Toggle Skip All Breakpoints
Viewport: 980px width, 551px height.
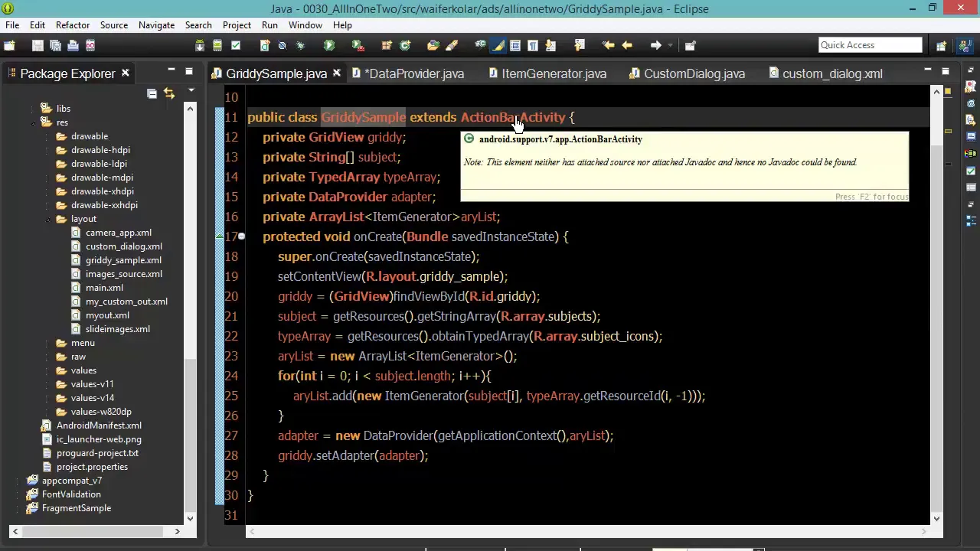(x=282, y=45)
